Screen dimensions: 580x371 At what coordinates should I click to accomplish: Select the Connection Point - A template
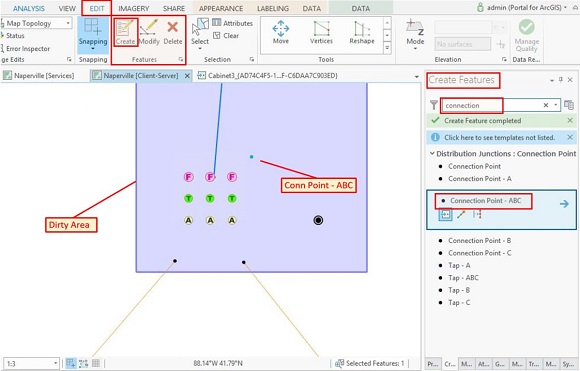pos(479,179)
